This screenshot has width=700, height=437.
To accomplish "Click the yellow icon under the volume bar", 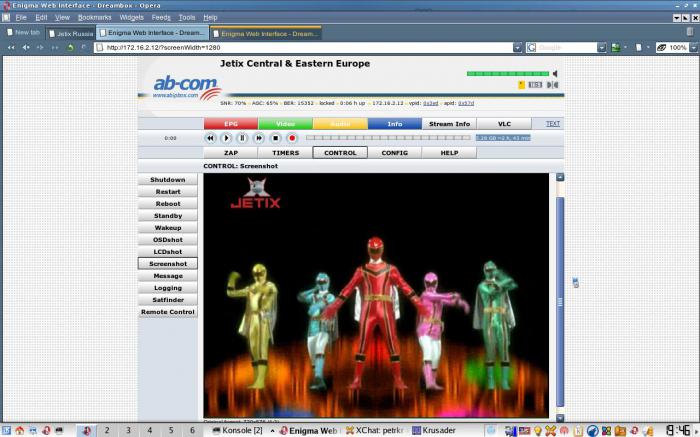I will click(x=521, y=85).
